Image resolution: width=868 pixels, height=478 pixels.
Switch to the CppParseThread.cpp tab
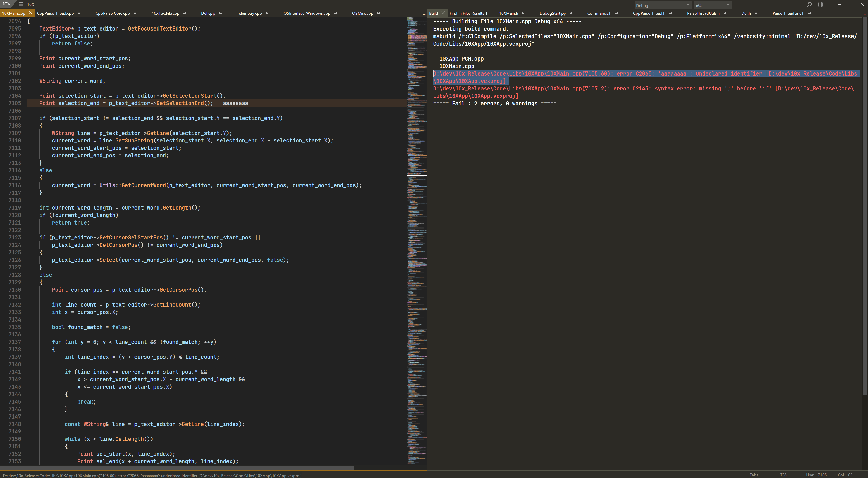click(55, 13)
